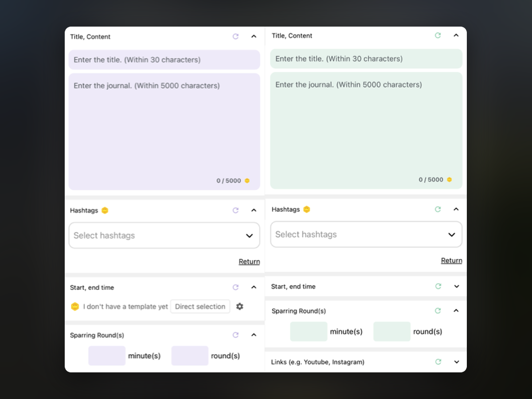
Task: Open the Select hashtags dropdown in purple panel
Action: pos(164,235)
